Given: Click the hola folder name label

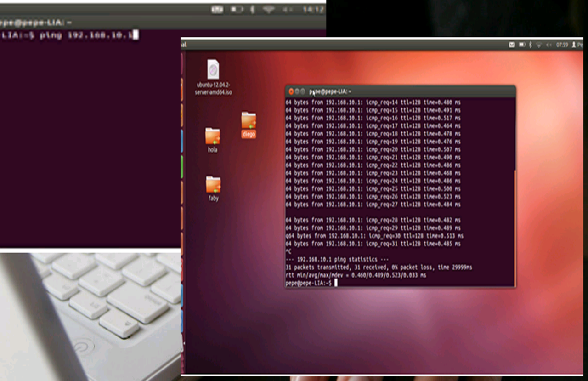Looking at the screenshot, I should (x=213, y=150).
